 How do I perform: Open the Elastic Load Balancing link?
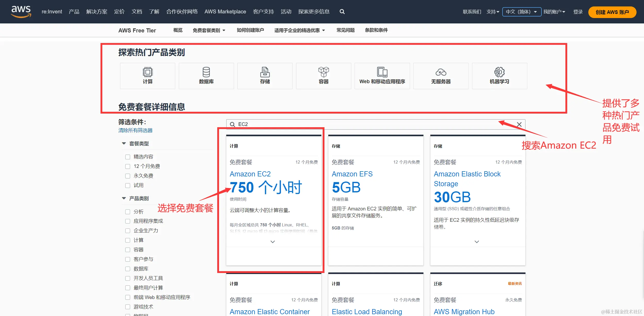[367, 312]
